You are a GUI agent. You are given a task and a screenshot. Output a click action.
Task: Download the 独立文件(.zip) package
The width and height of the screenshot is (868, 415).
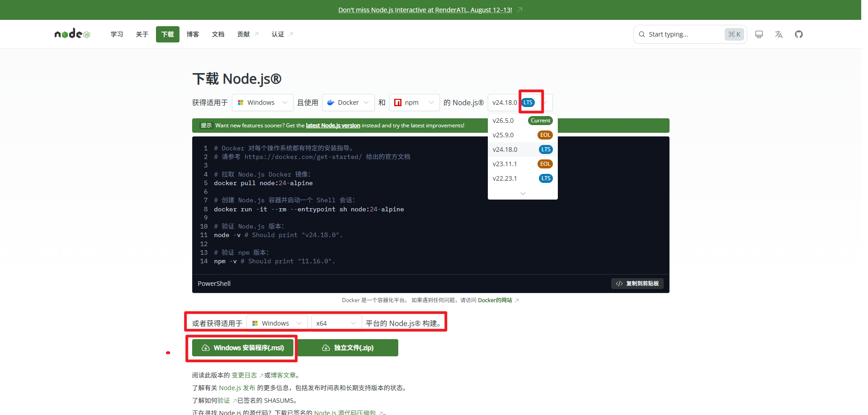pos(348,348)
